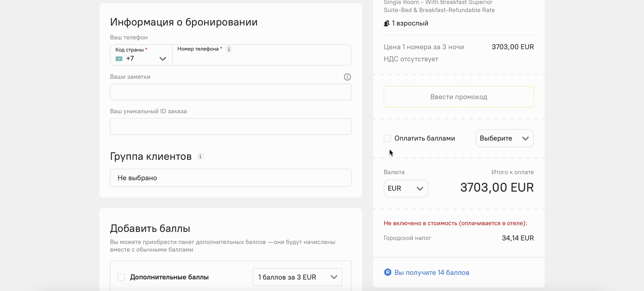Tick the Дополнительные баллы checkbox
Viewport: 644px width, 291px height.
[121, 277]
